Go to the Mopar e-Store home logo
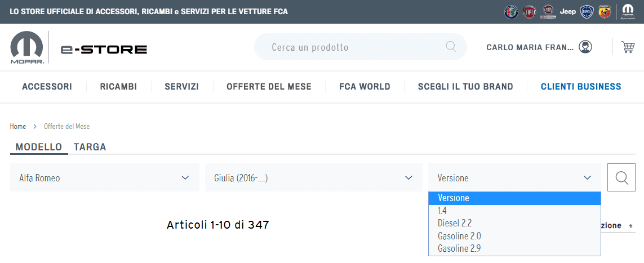This screenshot has width=644, height=263. [x=78, y=48]
